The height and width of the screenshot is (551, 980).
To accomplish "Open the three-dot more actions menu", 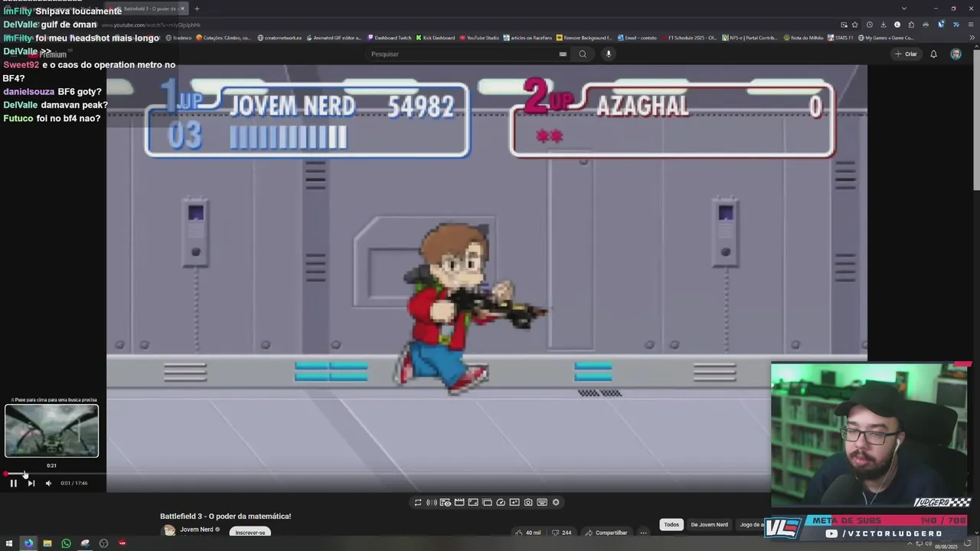I will [643, 533].
